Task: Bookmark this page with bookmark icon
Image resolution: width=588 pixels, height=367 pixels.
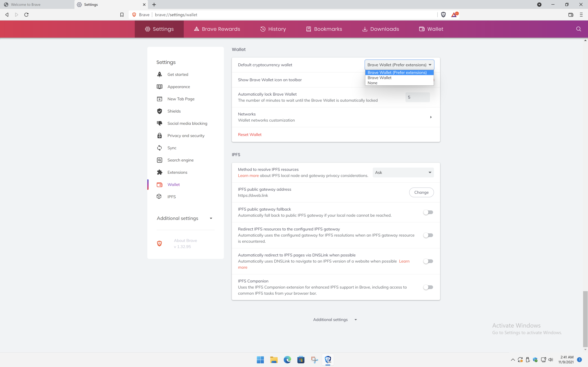Action: (122, 15)
